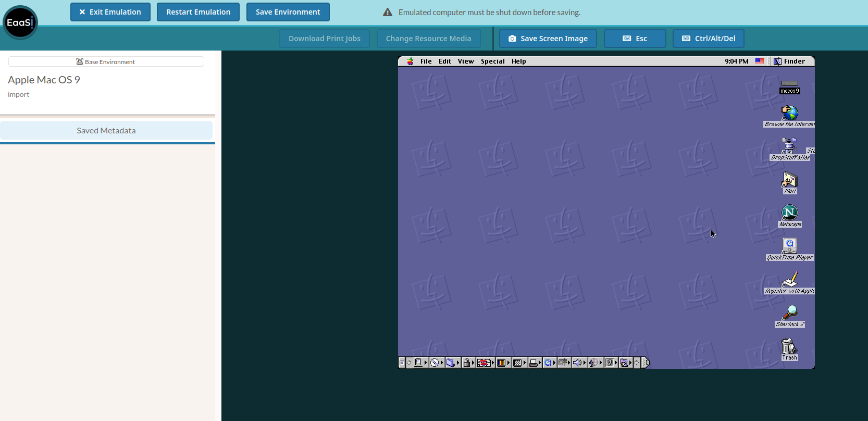Click Exit Emulation button
This screenshot has width=868, height=421.
pos(110,12)
